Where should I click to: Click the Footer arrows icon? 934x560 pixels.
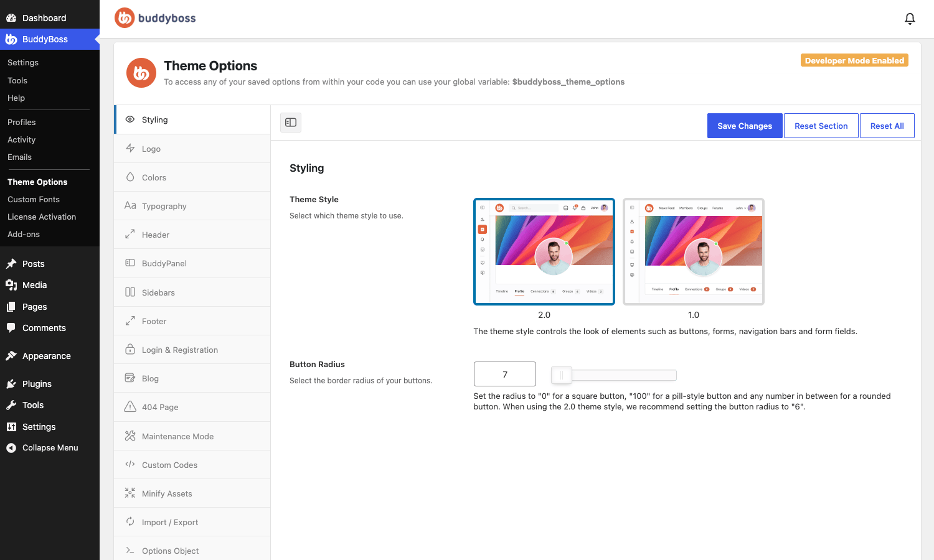(x=130, y=320)
